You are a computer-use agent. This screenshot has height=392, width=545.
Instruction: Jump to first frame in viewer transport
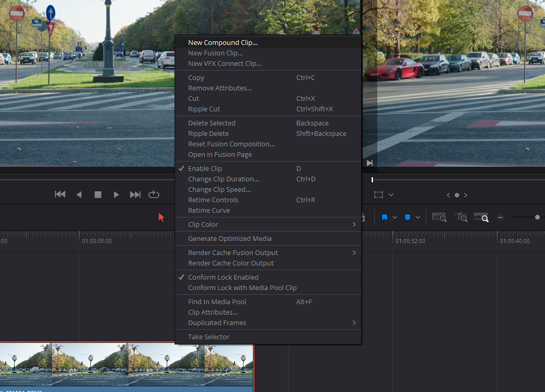tap(60, 194)
